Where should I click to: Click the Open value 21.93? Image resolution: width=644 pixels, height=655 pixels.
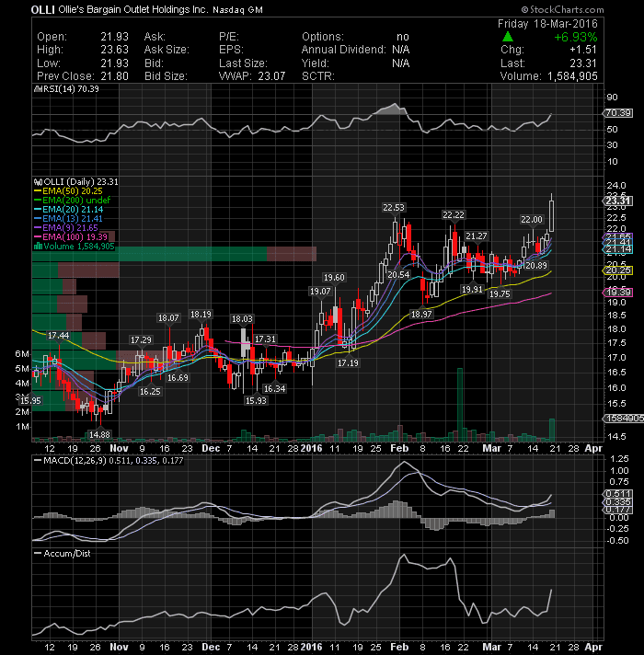point(114,37)
